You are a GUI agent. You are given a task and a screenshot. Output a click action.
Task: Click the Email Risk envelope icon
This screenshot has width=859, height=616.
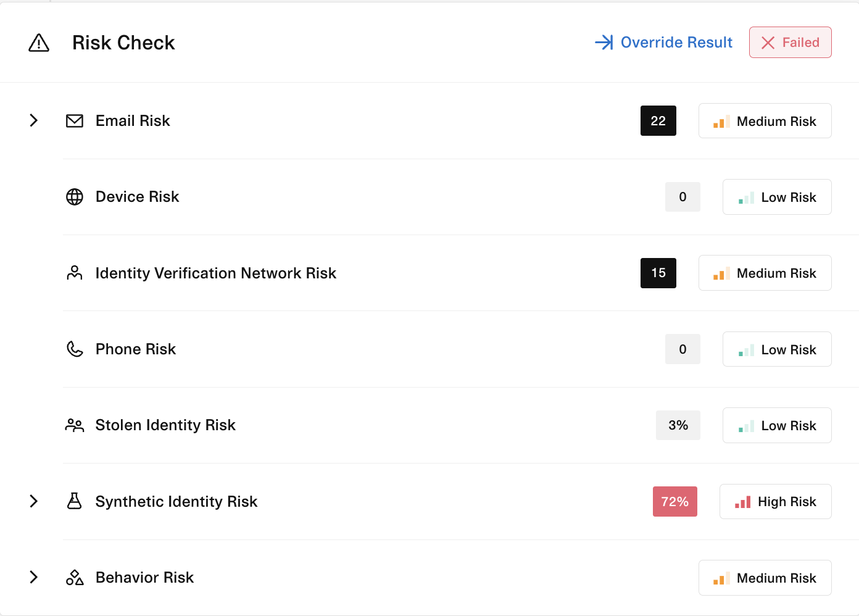pyautogui.click(x=75, y=121)
